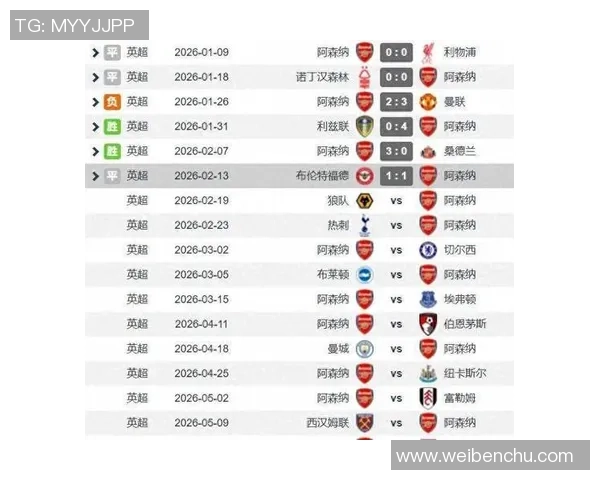Image resolution: width=600 pixels, height=480 pixels.
Task: Click the Chelsea club crest
Action: (428, 250)
